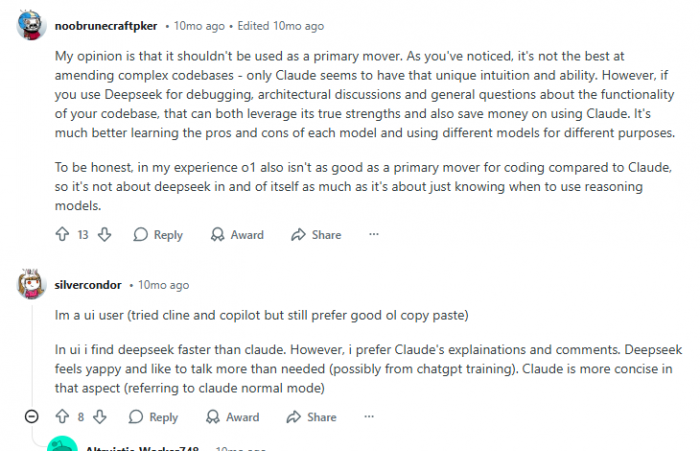700x451 pixels.
Task: Give Award to silvercondor's comment
Action: [x=232, y=417]
